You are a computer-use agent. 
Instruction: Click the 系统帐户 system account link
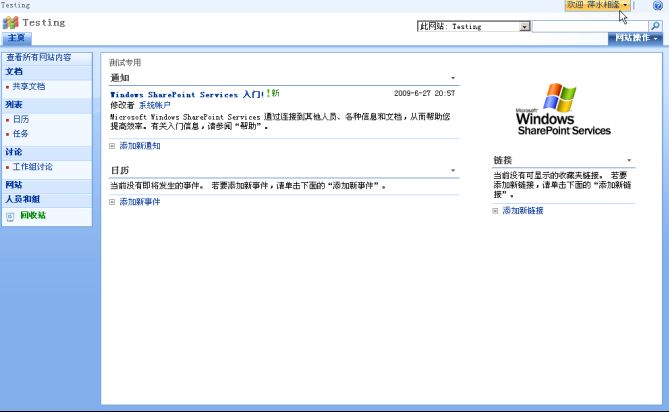154,105
